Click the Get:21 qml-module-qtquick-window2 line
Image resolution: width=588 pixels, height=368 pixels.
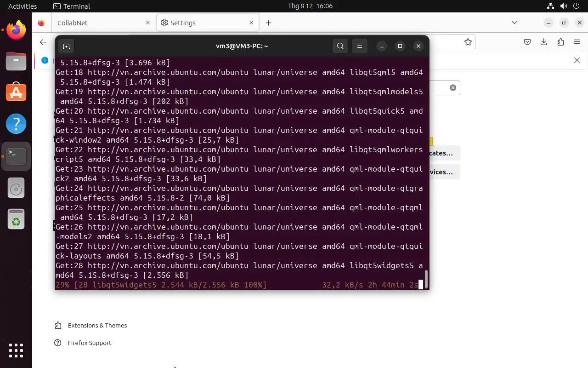pyautogui.click(x=239, y=135)
